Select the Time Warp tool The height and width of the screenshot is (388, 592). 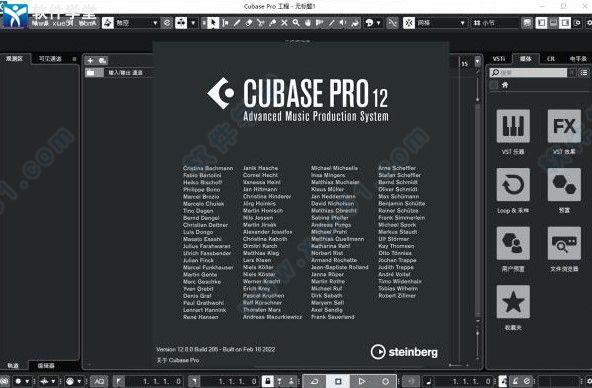[x=319, y=23]
